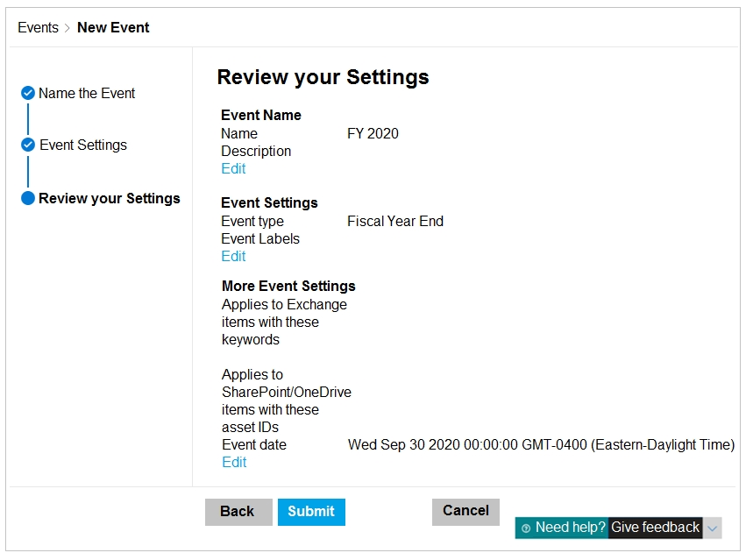Submit the new event

[x=311, y=512]
